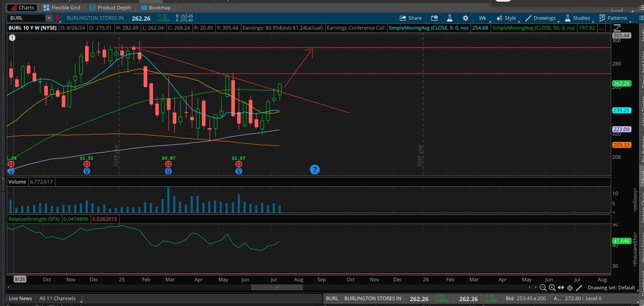The image size is (644, 306).
Task: Click the blue question mark earnings marker
Action: pos(315,170)
